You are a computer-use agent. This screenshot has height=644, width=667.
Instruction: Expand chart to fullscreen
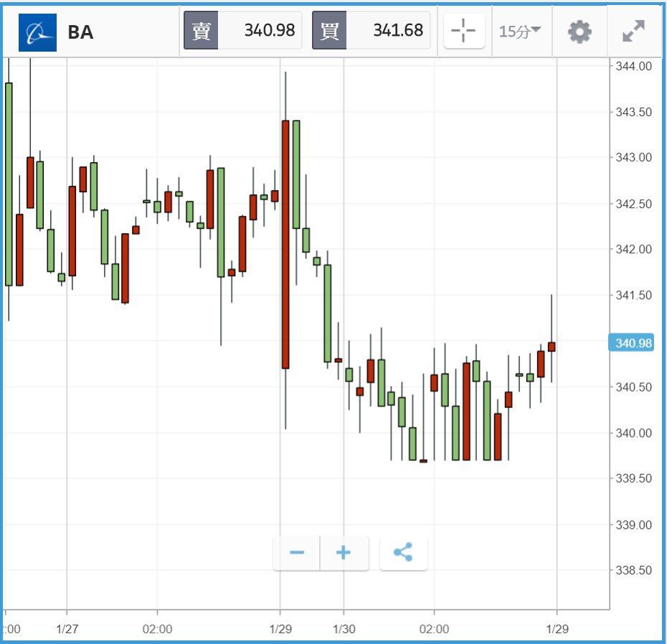point(633,31)
